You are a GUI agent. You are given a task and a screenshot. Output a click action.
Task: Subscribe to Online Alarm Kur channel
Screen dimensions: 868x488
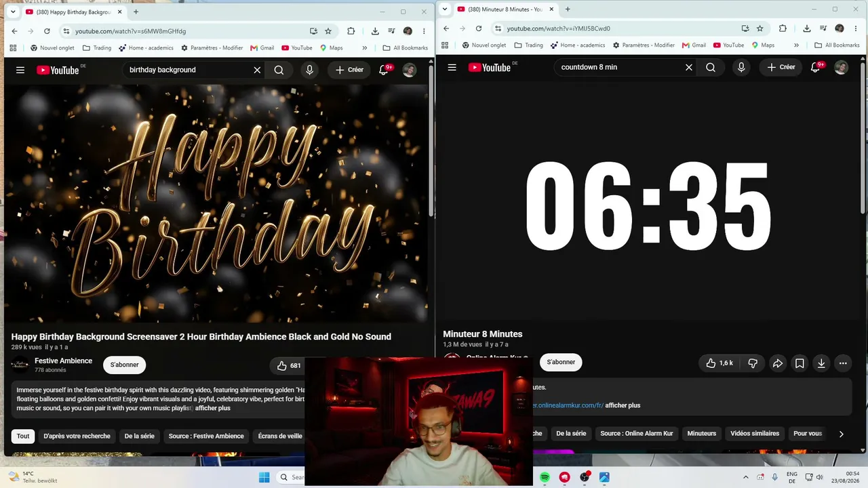[561, 362]
